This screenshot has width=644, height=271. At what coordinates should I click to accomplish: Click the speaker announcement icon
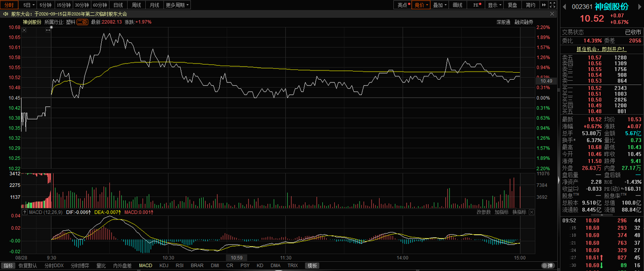point(6,14)
